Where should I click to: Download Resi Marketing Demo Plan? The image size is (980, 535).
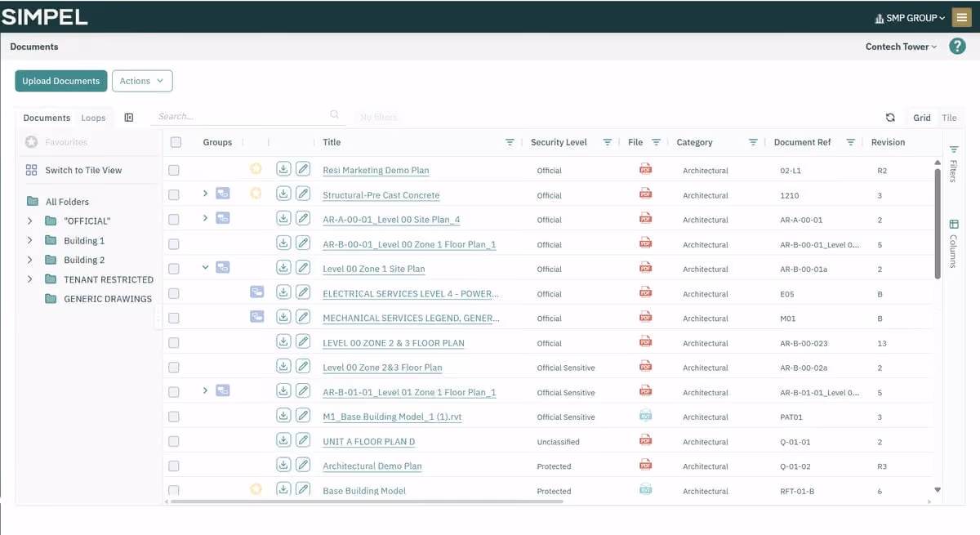pyautogui.click(x=283, y=169)
